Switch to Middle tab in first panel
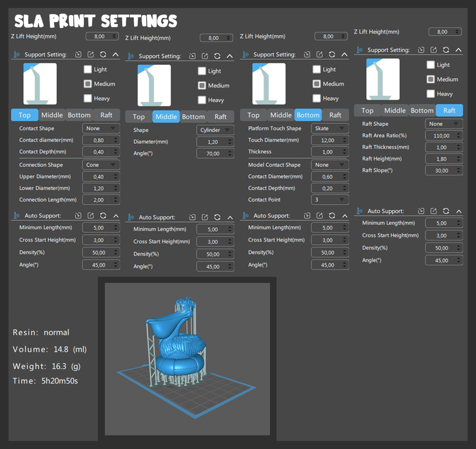The image size is (476, 449). point(52,115)
